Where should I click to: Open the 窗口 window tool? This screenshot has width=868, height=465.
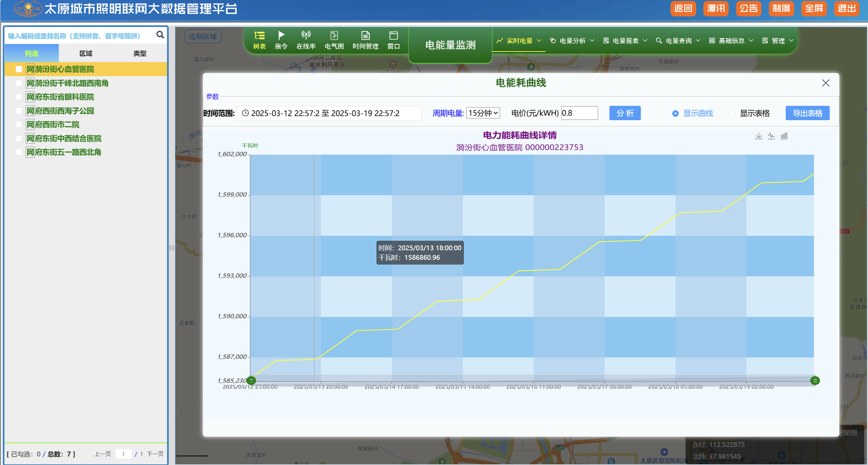[394, 40]
